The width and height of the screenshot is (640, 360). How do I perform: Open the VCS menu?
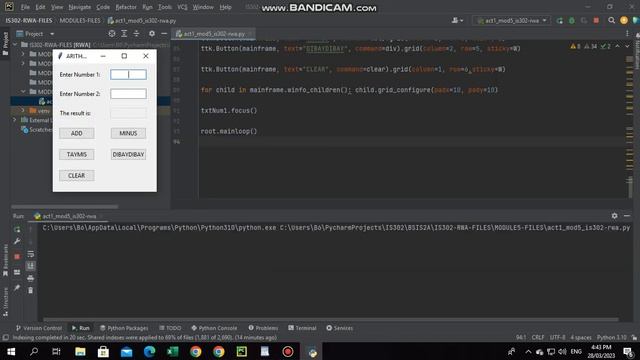182,7
